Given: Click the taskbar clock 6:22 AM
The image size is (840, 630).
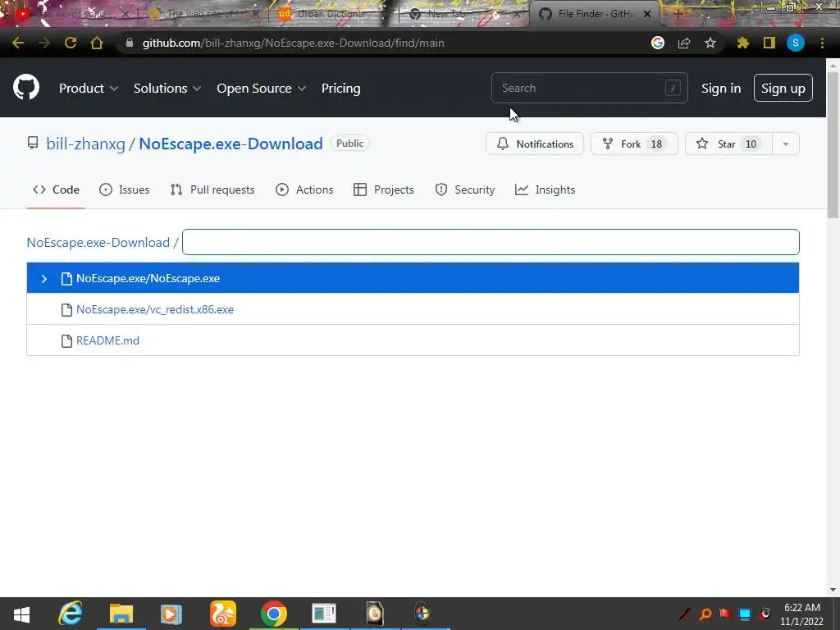Looking at the screenshot, I should point(802,608).
